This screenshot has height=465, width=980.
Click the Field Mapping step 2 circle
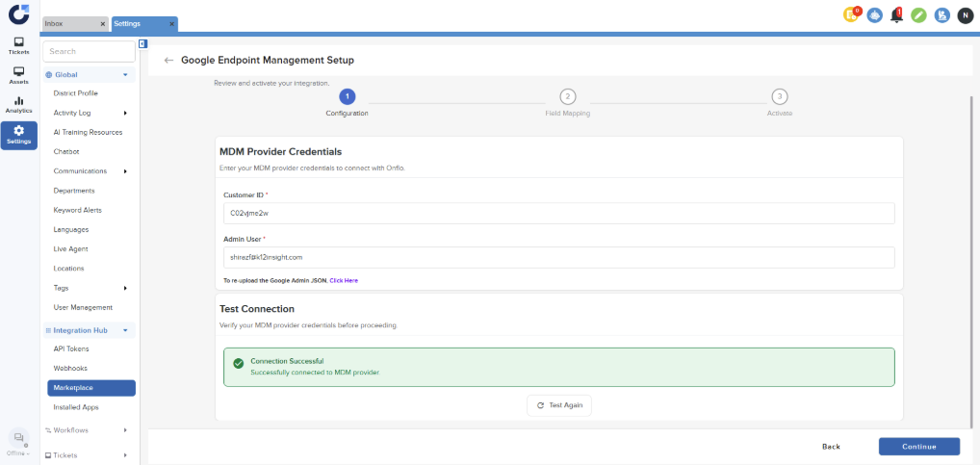coord(568,96)
